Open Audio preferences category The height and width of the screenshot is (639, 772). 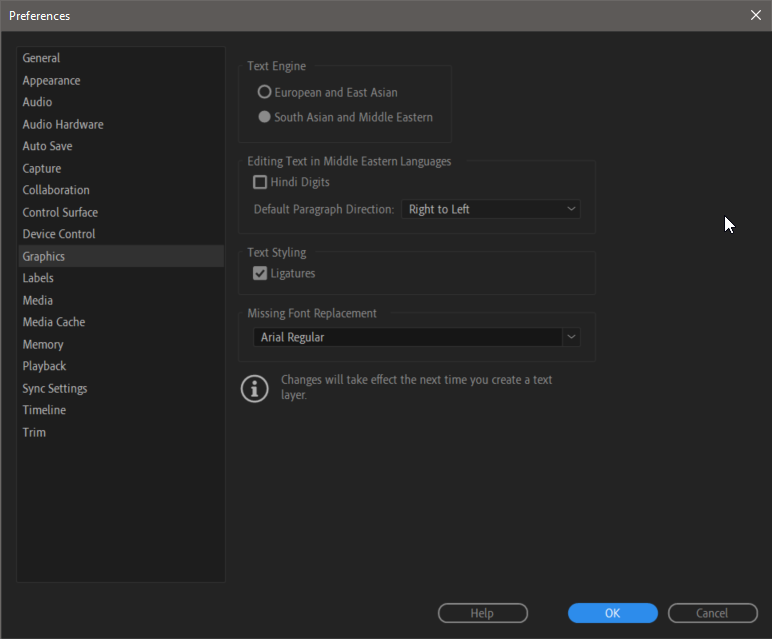click(x=121, y=102)
